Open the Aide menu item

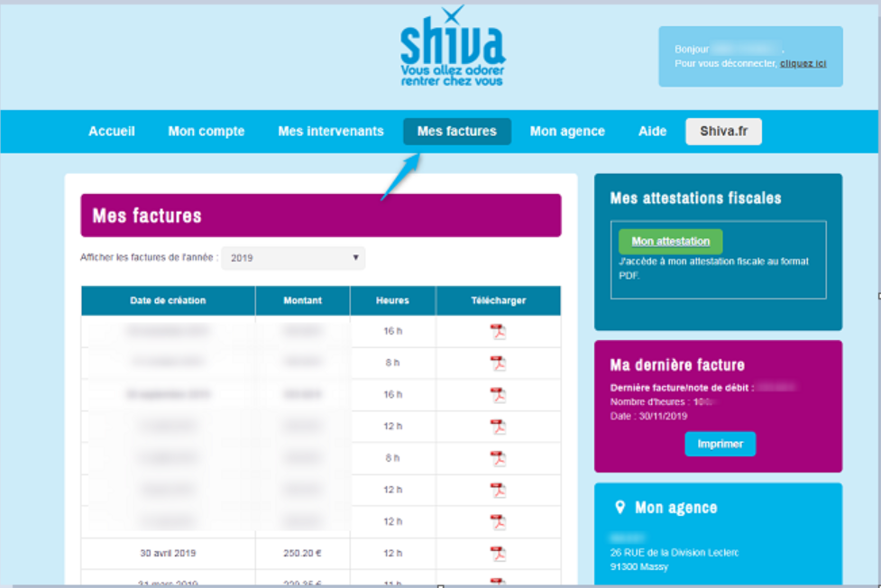652,132
